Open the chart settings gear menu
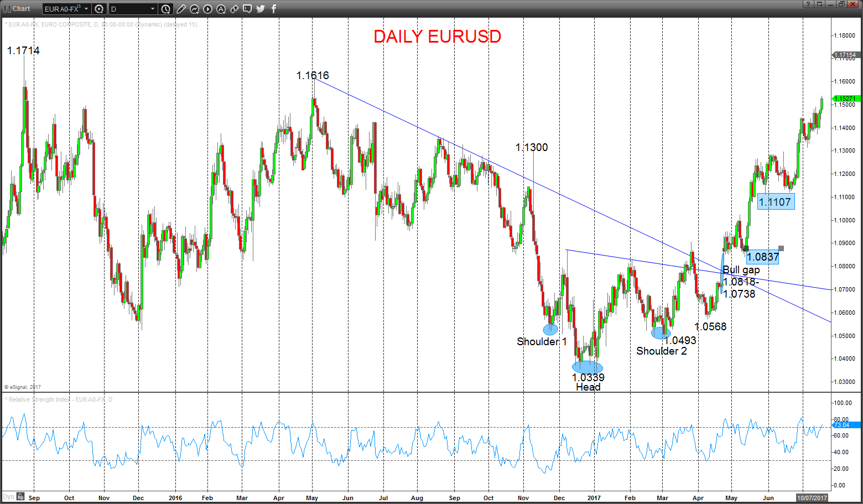This screenshot has width=863, height=504. 99,9
